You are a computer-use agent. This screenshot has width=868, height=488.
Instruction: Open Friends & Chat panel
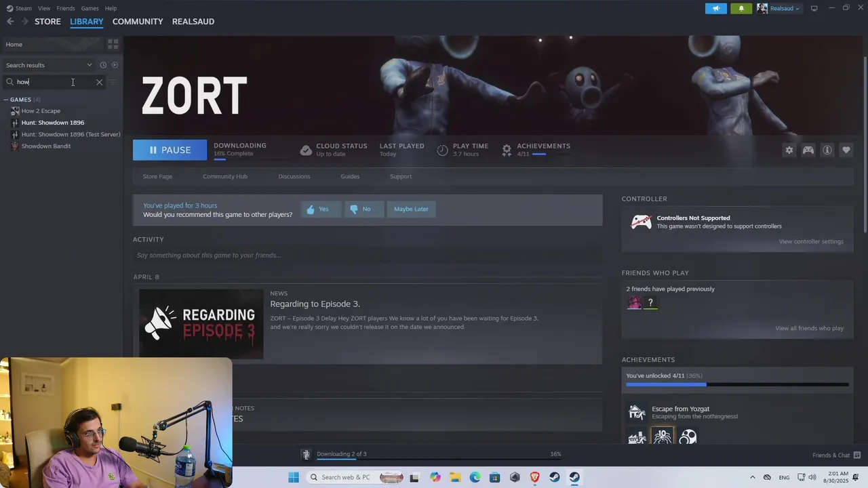[x=836, y=455]
